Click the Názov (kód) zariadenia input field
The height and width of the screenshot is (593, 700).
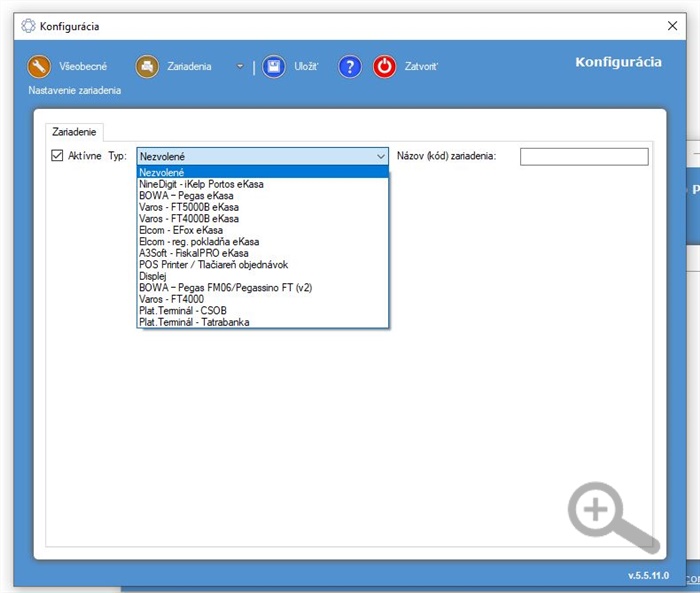[584, 157]
